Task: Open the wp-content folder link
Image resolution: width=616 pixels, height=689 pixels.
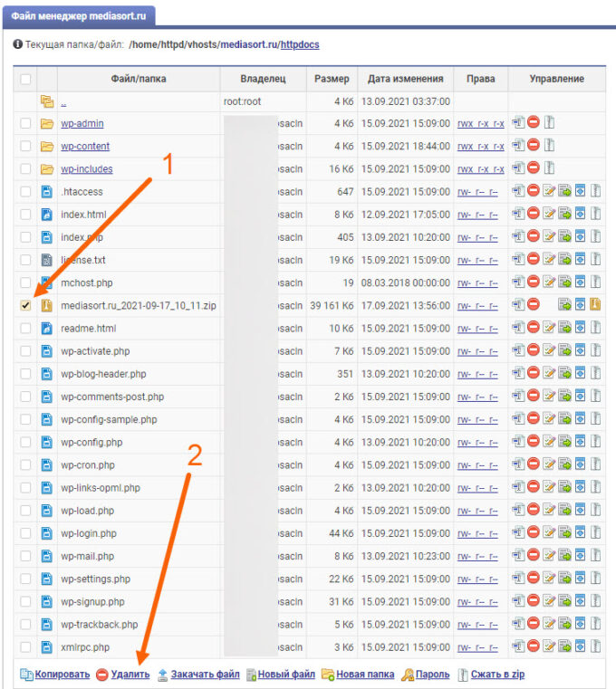Action: pos(85,146)
